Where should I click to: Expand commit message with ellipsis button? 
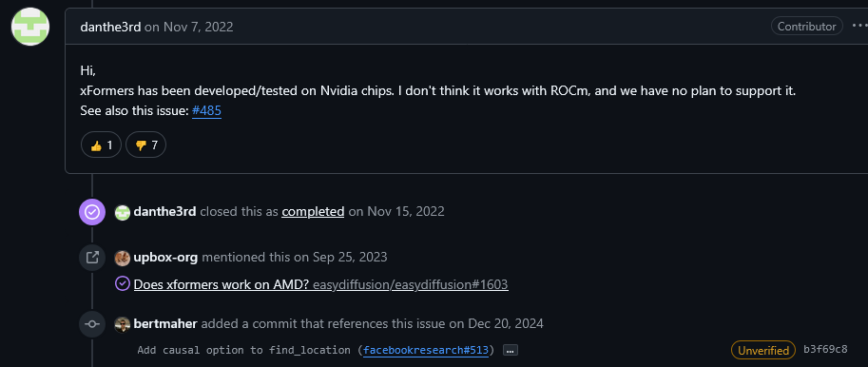coord(510,350)
